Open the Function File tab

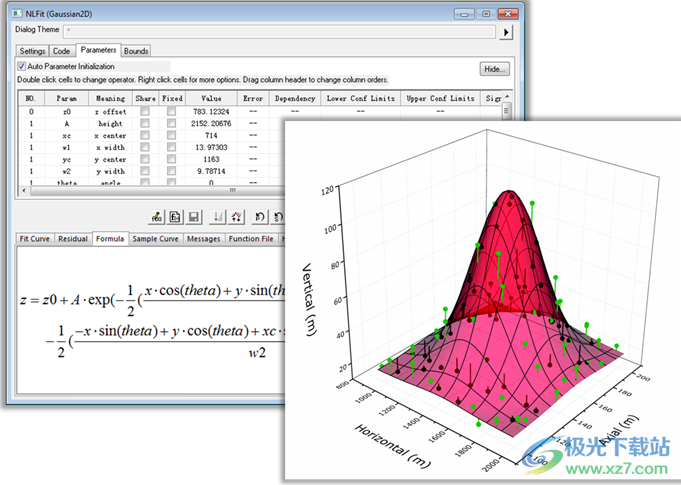tap(251, 239)
